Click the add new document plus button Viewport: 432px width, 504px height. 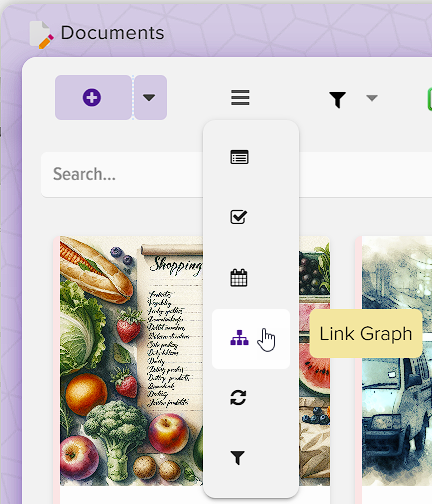click(93, 97)
